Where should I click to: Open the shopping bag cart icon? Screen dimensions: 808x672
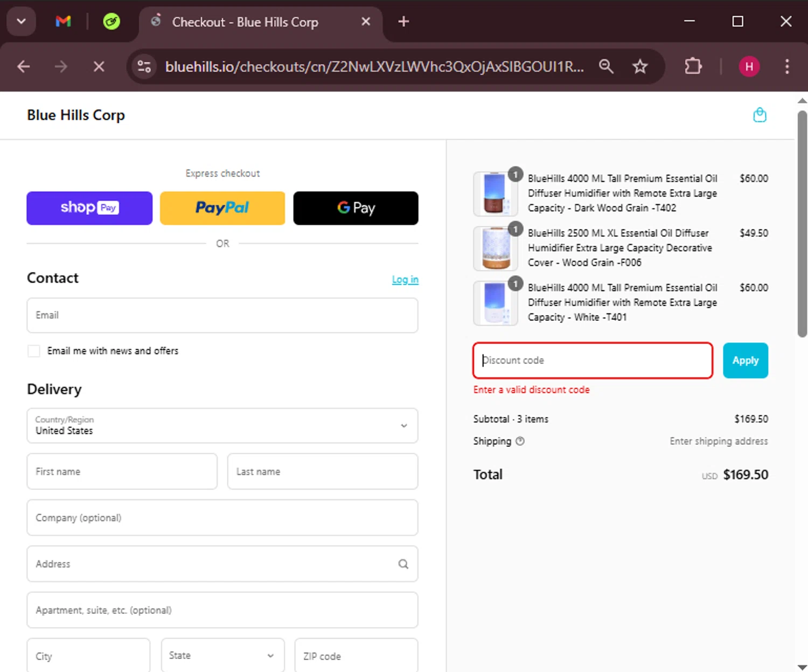tap(760, 115)
